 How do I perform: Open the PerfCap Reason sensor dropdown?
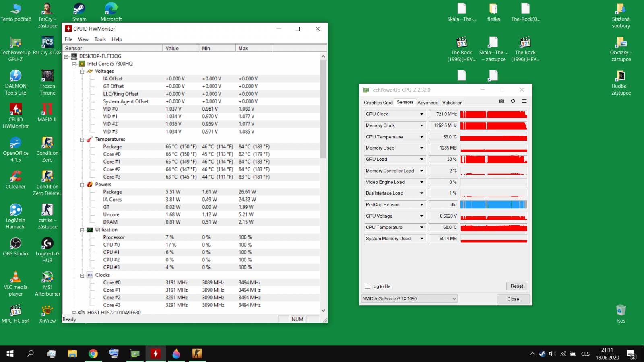pos(422,205)
